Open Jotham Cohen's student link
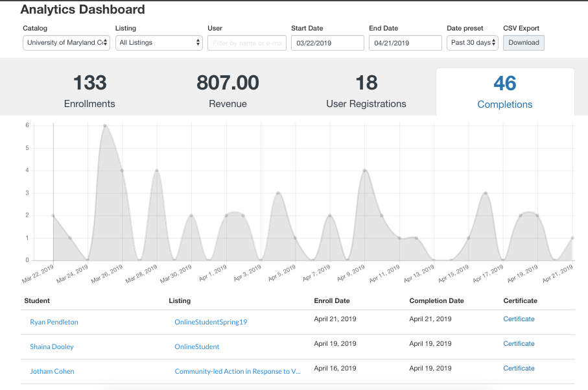 pos(52,371)
